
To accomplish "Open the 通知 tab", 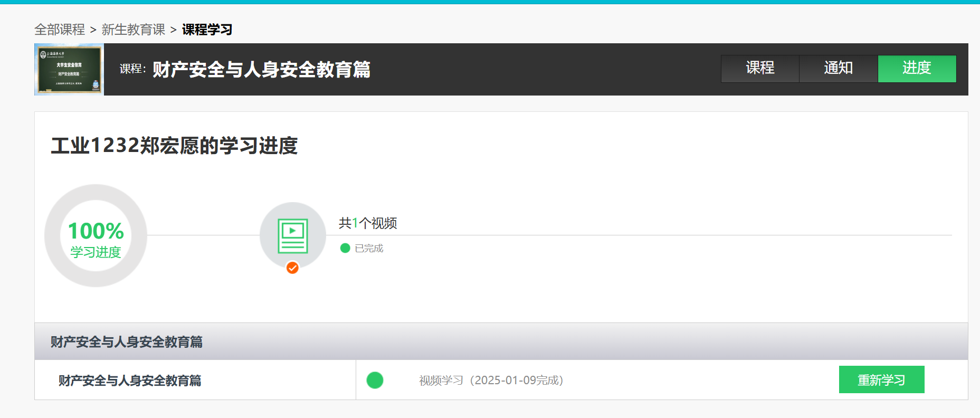I will [839, 69].
